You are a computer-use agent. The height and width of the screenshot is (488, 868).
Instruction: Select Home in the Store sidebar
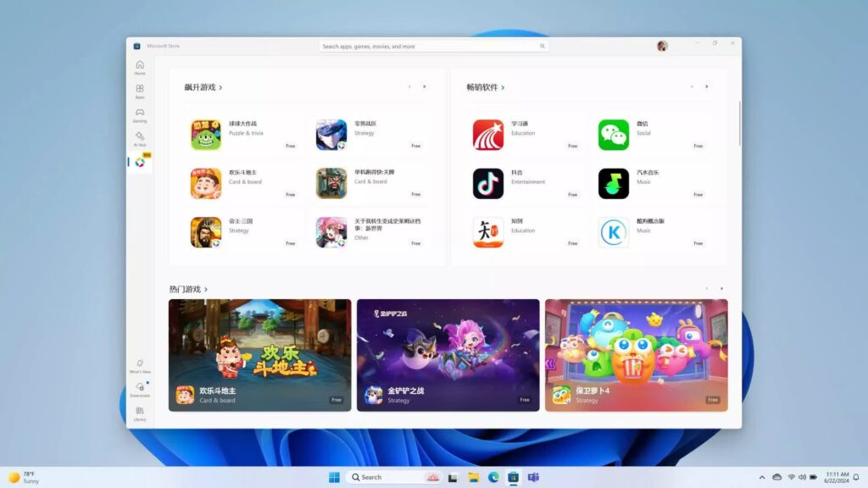[140, 68]
